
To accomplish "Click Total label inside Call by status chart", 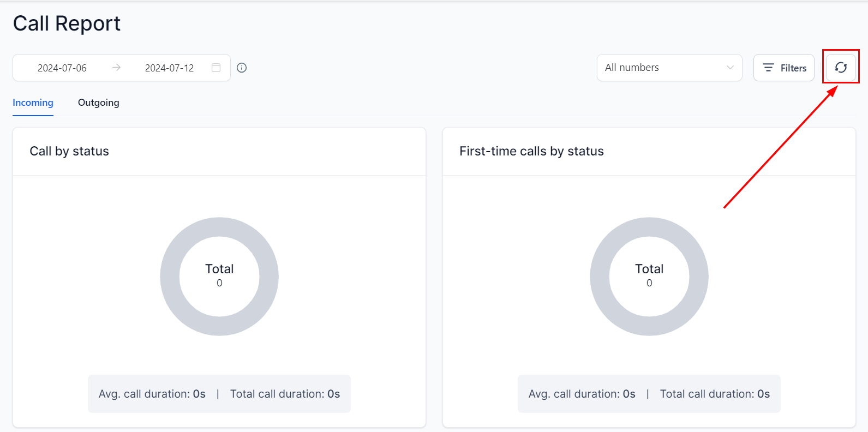I will (x=219, y=269).
